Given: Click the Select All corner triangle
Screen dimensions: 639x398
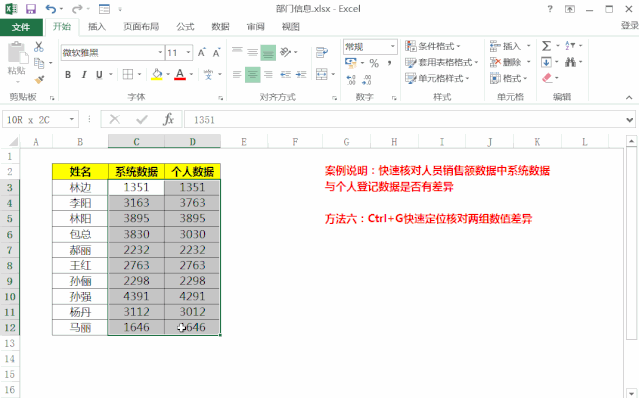Looking at the screenshot, I should pos(13,142).
